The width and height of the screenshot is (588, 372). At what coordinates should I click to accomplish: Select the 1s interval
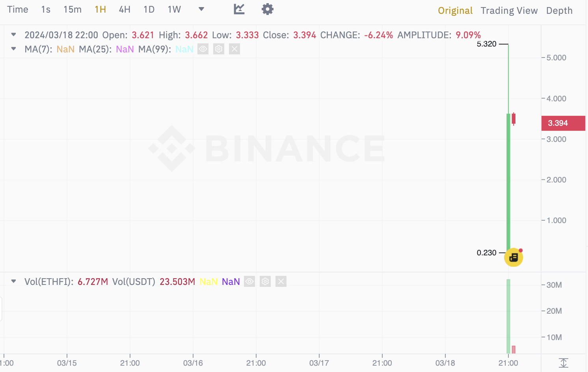pyautogui.click(x=46, y=9)
